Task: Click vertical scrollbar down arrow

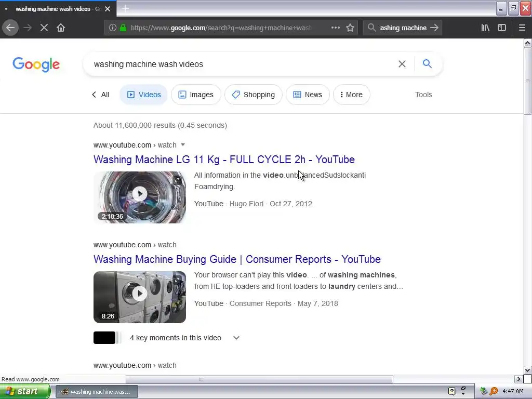Action: [x=527, y=370]
